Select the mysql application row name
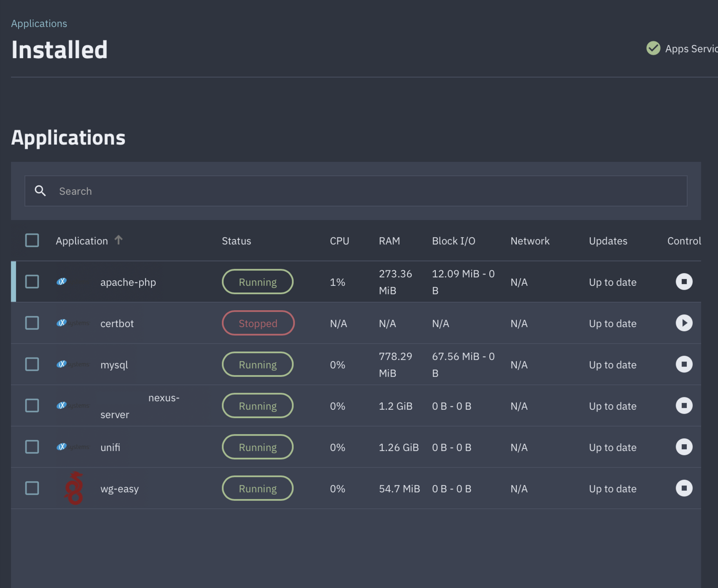Screen dimensions: 718x588 [114, 365]
